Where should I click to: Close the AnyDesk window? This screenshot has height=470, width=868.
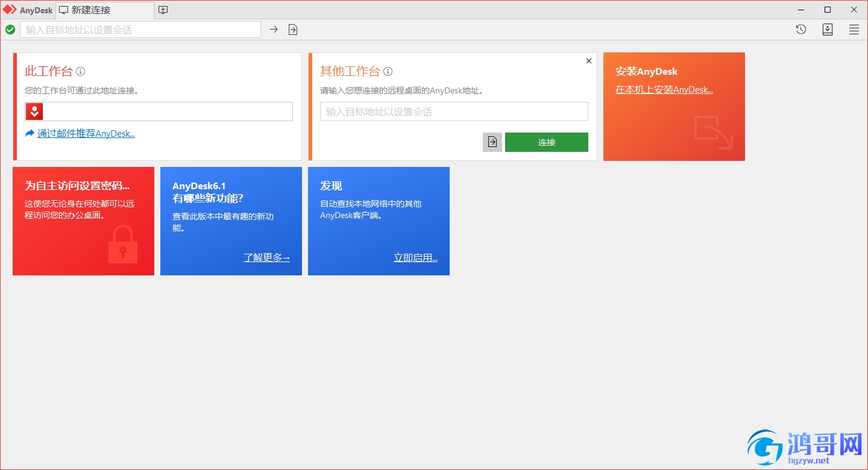(854, 10)
